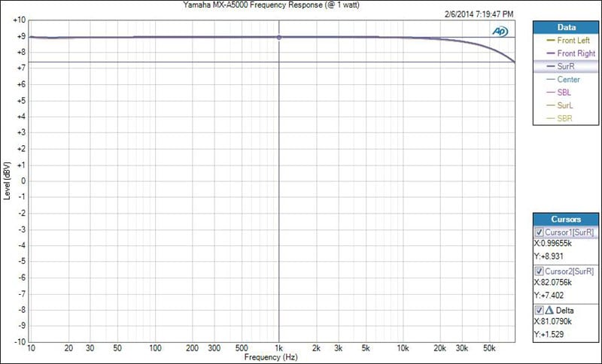Viewport: 602px width, 364px height.
Task: Click the AP logo icon on graph
Action: [499, 30]
